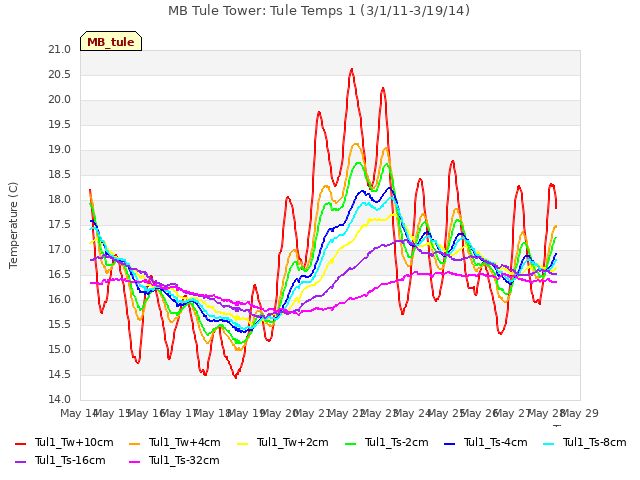
Task: Click the 15.0 y-axis tick label
Action: click(60, 349)
